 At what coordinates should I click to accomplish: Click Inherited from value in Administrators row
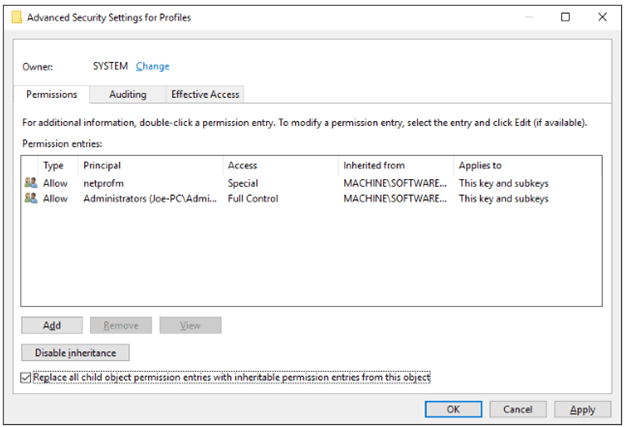pyautogui.click(x=395, y=198)
